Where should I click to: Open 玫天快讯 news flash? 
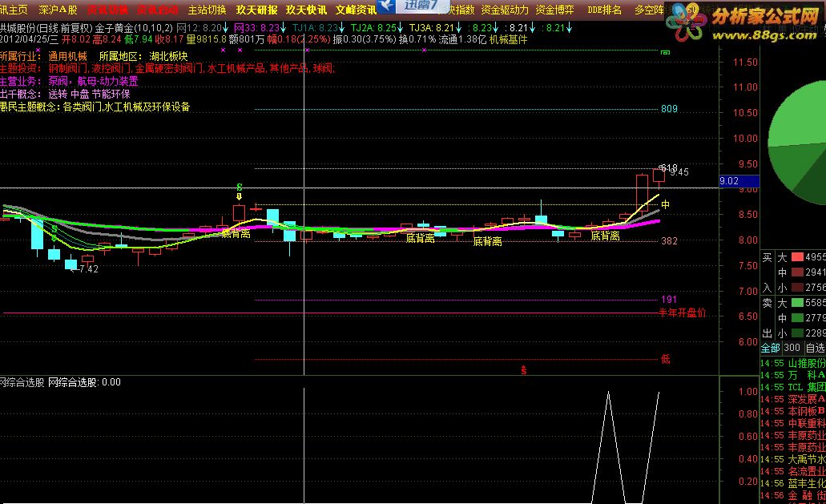point(306,10)
